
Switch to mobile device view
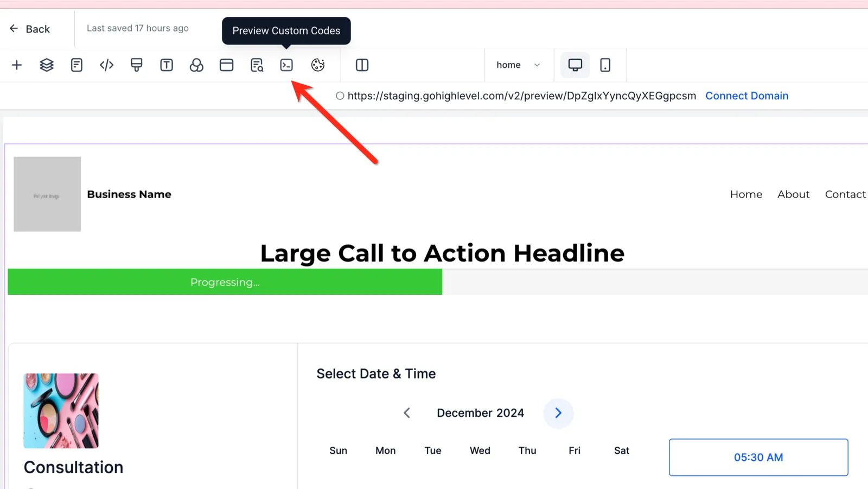click(605, 65)
